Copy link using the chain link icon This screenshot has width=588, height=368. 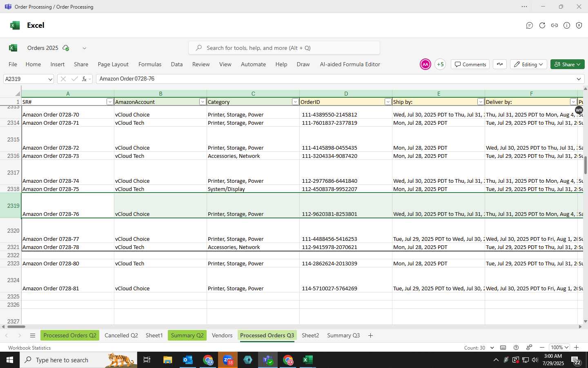[x=555, y=25]
